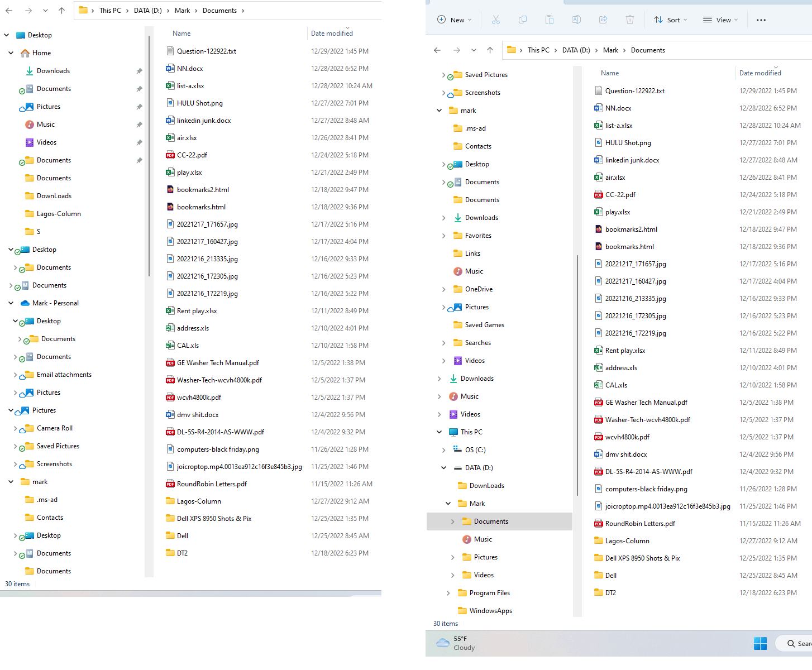The height and width of the screenshot is (670, 812).
Task: Click the Delete trash icon in the toolbar
Action: [630, 20]
